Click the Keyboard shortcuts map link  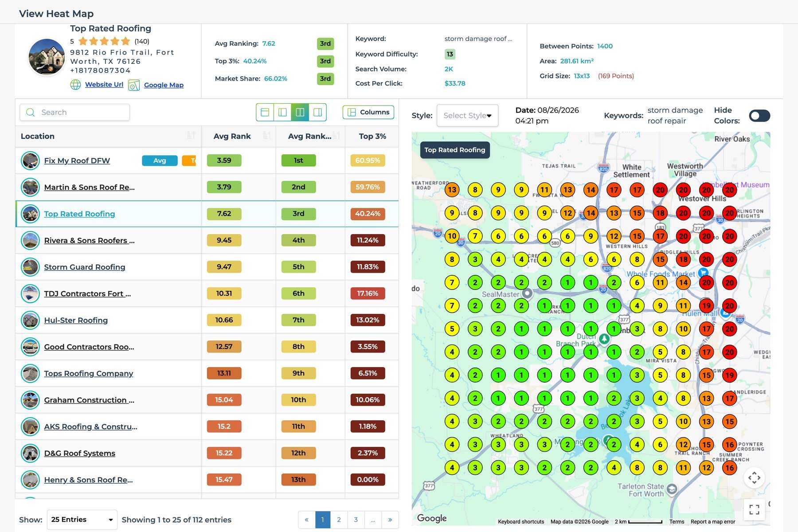521,522
